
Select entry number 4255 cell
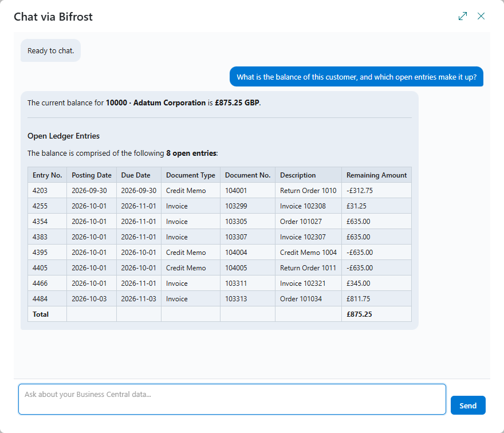tap(47, 206)
